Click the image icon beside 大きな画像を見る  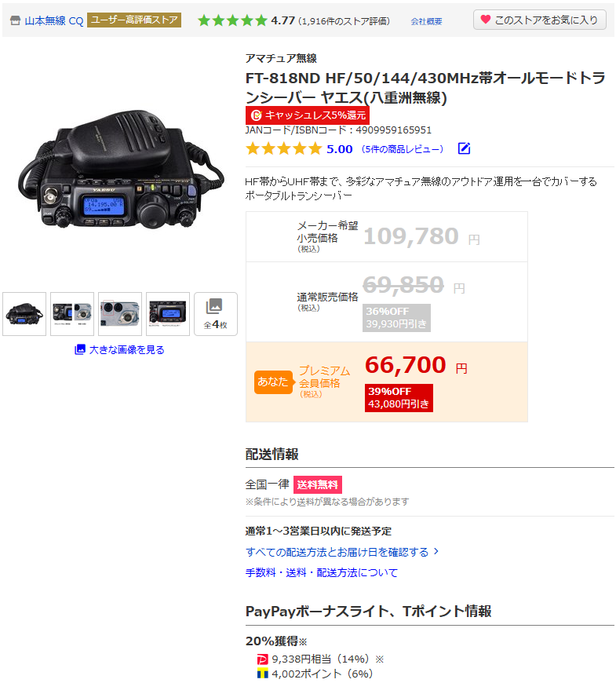point(80,349)
